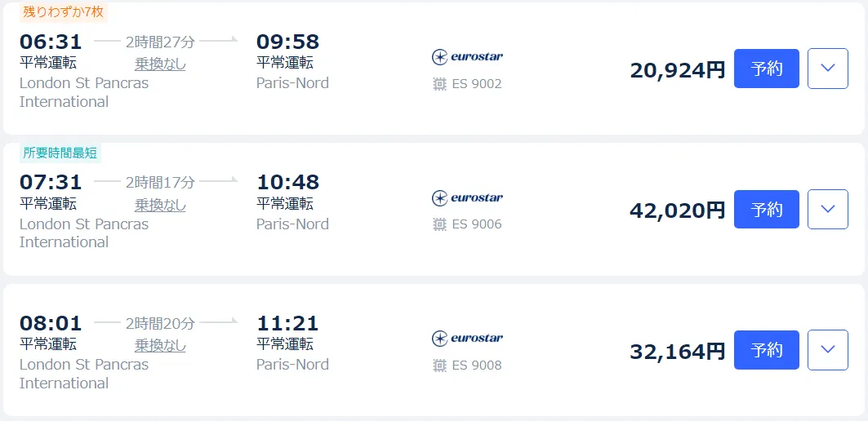Click the train icon beside ES 9002
Viewport: 868px width, 421px height.
point(440,83)
